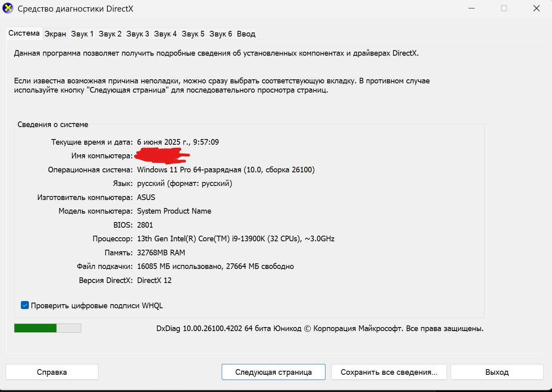Click the Сведения о системе group title

tap(53, 125)
